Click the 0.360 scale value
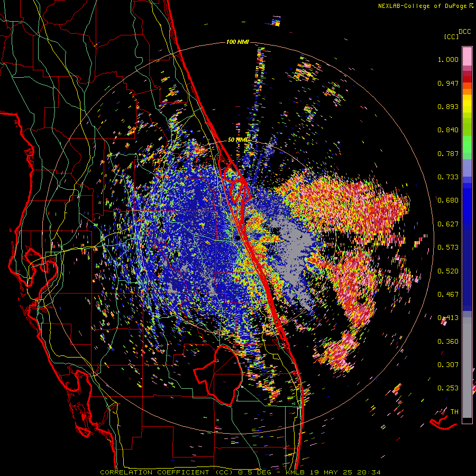The image size is (476, 476). [448, 342]
